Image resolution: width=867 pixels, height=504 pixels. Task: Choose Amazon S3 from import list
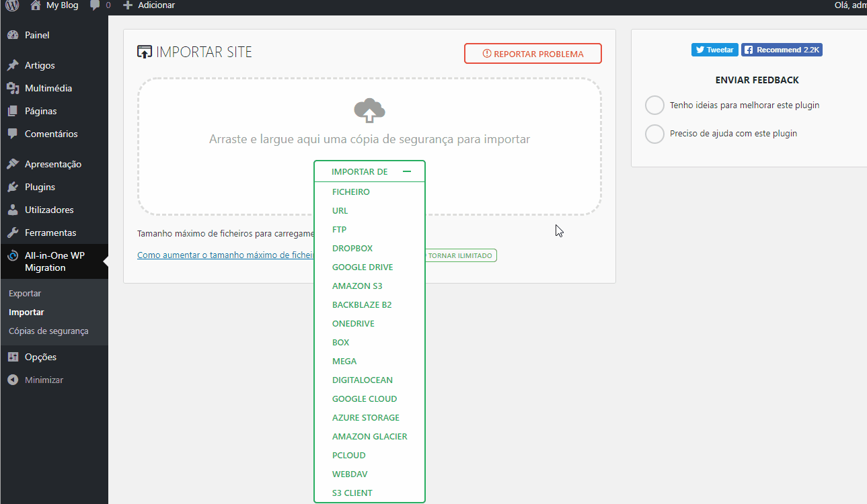click(x=357, y=286)
